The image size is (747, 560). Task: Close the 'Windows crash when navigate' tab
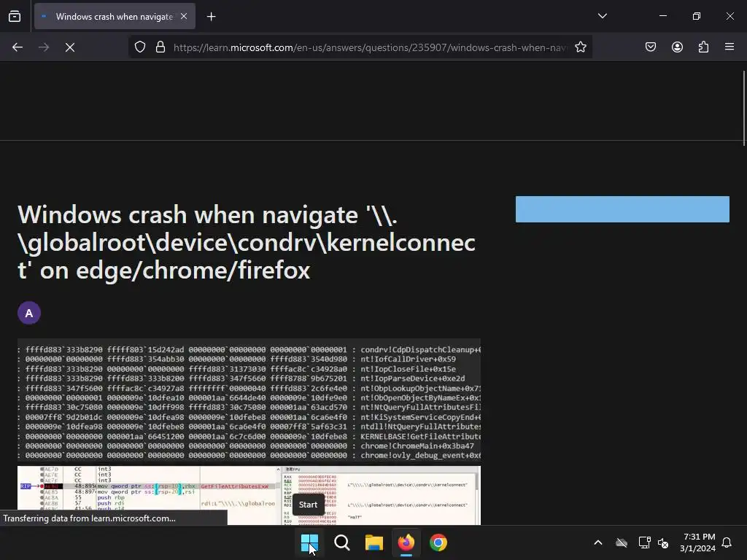(184, 17)
